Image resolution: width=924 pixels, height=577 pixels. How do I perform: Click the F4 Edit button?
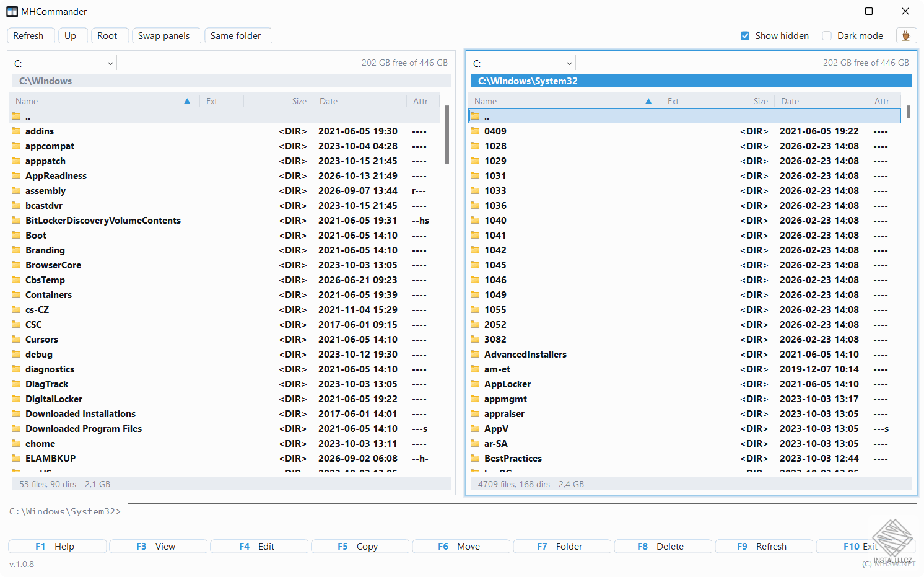[x=259, y=547]
